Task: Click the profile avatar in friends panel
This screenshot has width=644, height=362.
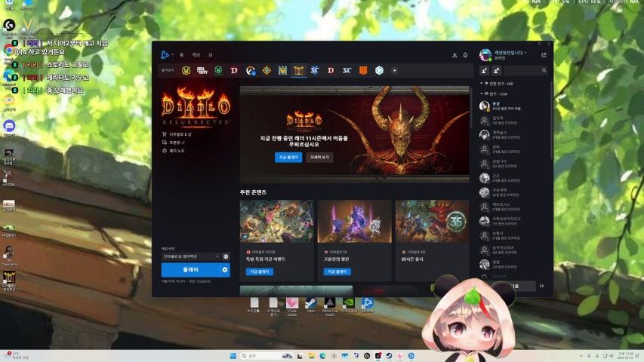Action: (x=485, y=54)
